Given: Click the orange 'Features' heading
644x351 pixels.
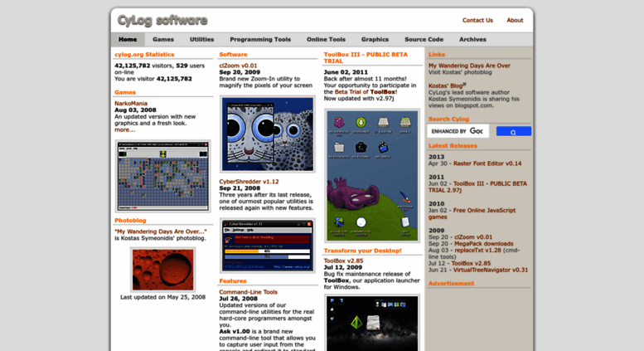Looking at the screenshot, I should click(233, 281).
